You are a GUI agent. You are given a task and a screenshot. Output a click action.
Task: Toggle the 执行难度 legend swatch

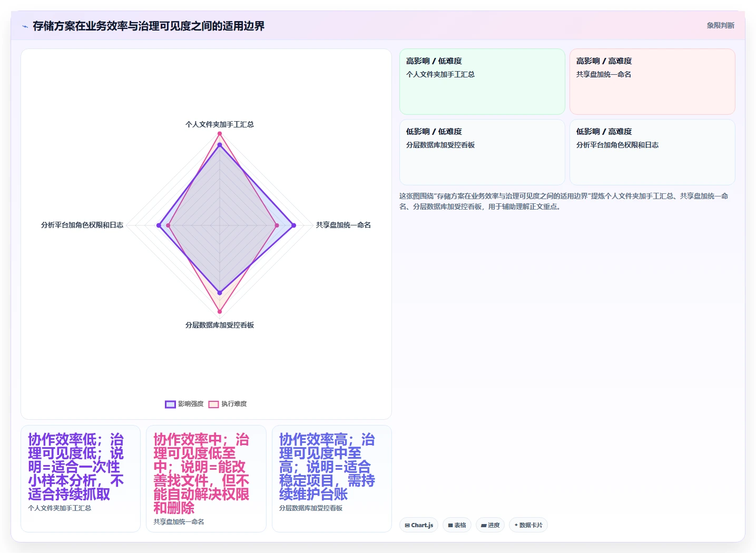pyautogui.click(x=213, y=404)
